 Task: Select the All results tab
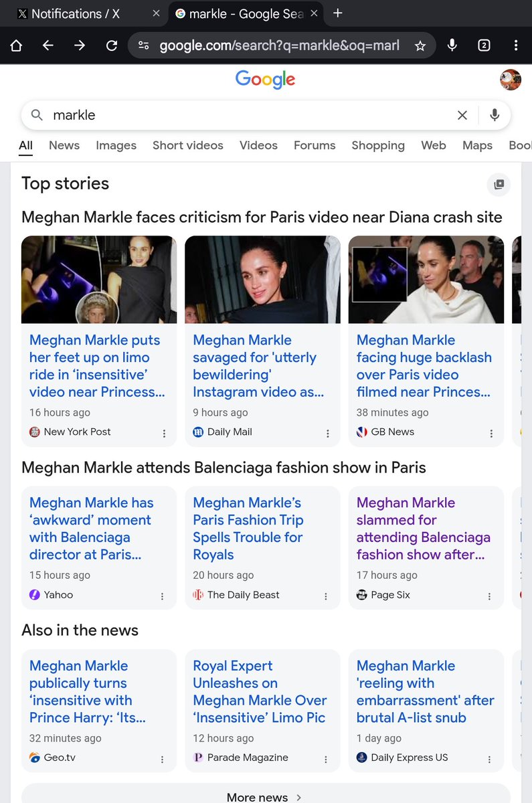point(25,145)
